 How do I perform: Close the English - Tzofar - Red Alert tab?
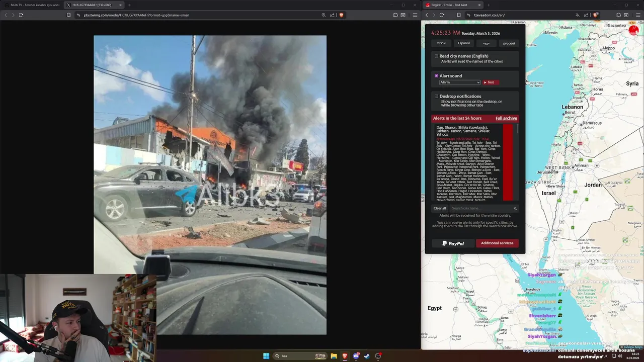pos(479,5)
